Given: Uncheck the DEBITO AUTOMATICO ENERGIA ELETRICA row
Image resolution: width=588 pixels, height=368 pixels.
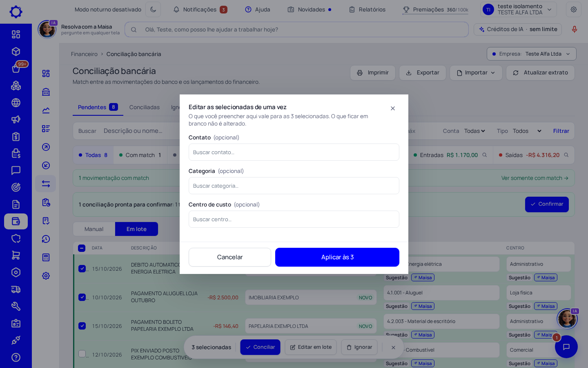Looking at the screenshot, I should (82, 269).
